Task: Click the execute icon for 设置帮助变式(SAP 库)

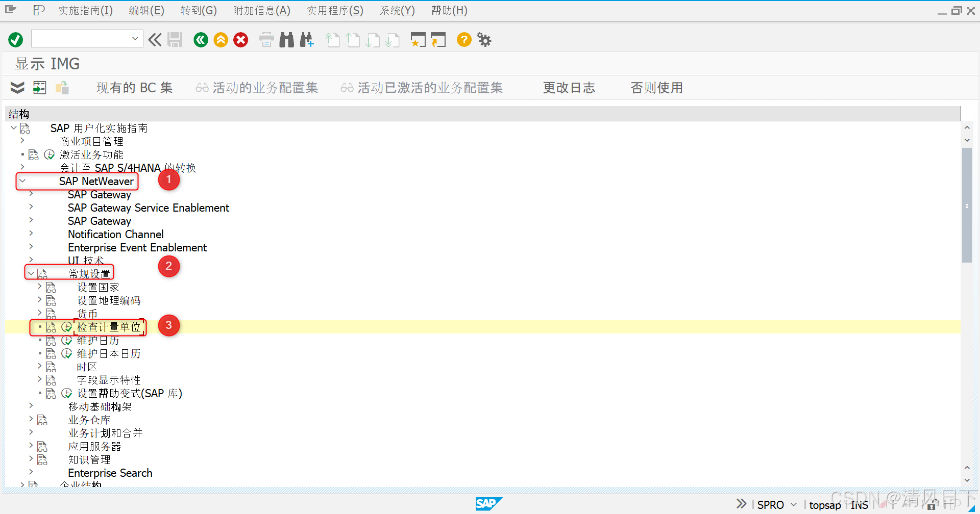Action: (x=67, y=393)
